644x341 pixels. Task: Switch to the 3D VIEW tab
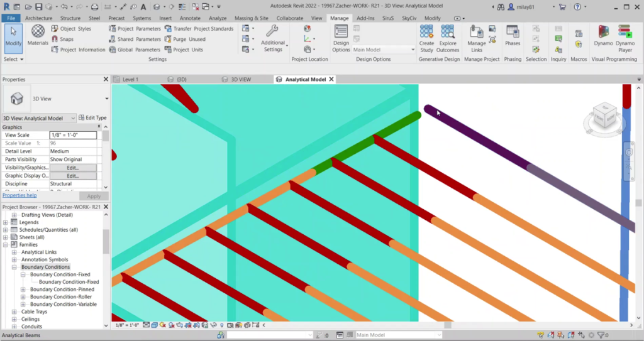pos(241,79)
